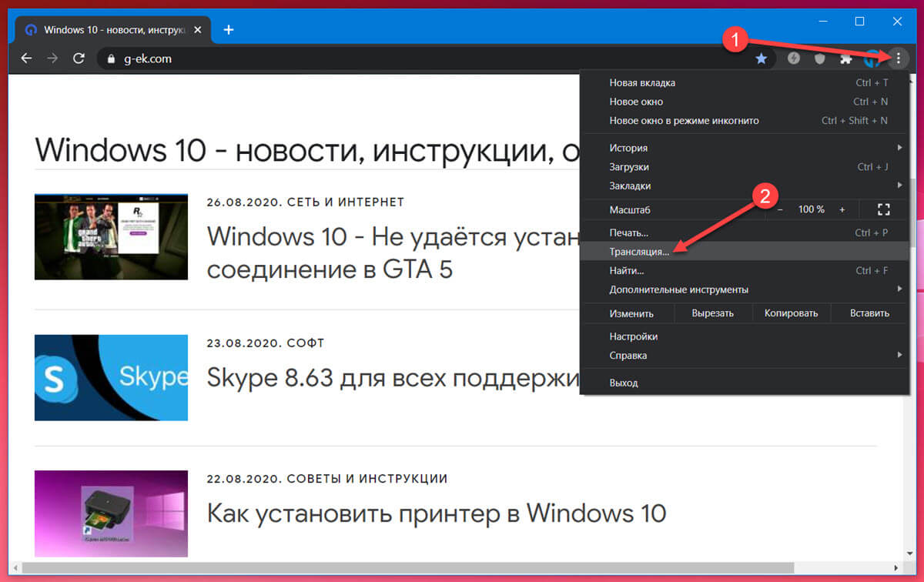
Task: Click the GTA 5 article thumbnail
Action: pyautogui.click(x=111, y=236)
